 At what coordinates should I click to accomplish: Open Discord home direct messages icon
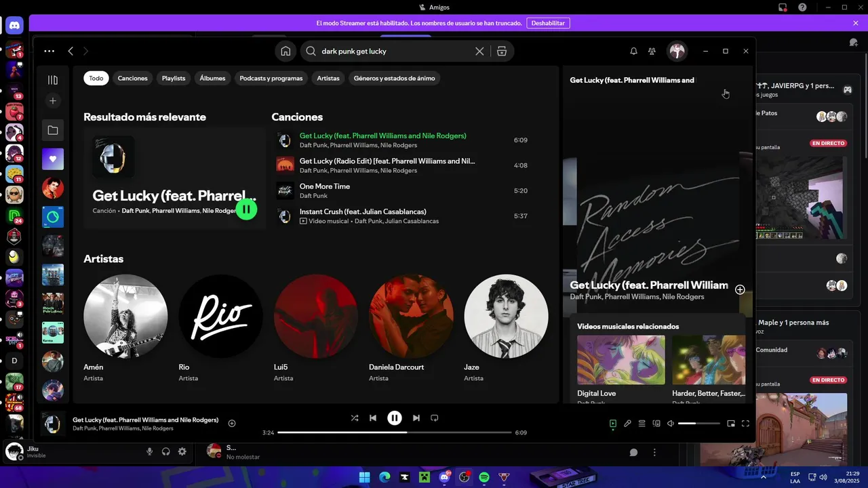click(14, 26)
